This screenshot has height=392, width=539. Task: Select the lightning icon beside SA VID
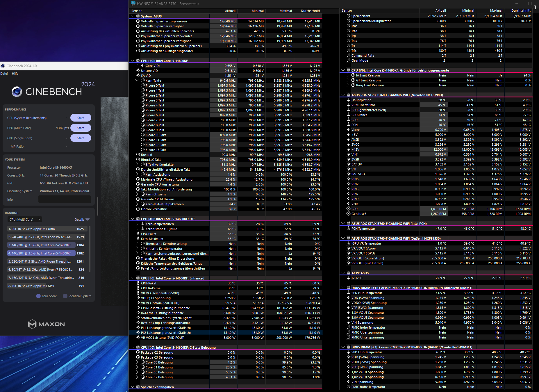[138, 76]
